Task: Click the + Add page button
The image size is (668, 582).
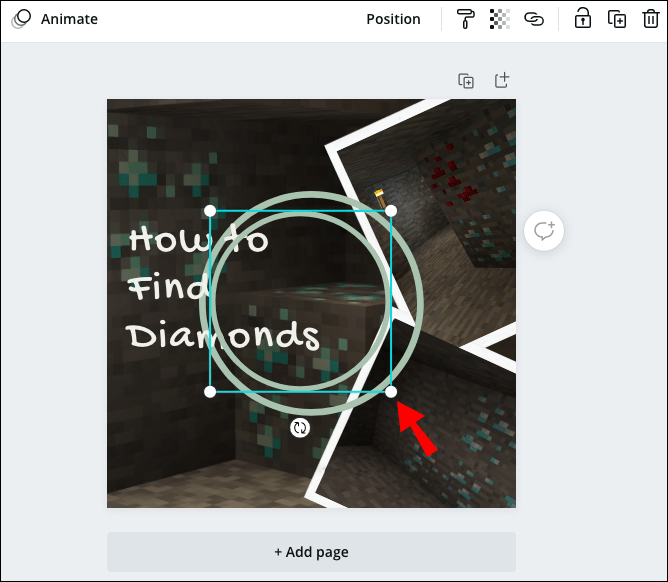Action: 311,552
